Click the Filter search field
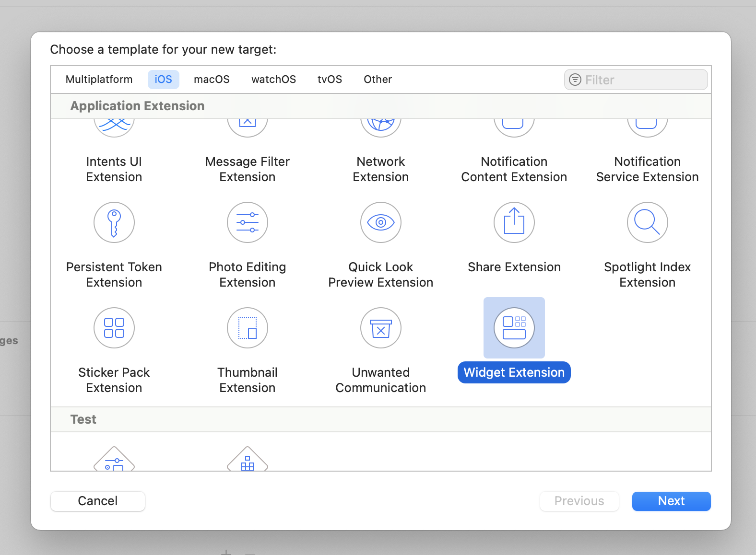756x555 pixels. pyautogui.click(x=636, y=80)
